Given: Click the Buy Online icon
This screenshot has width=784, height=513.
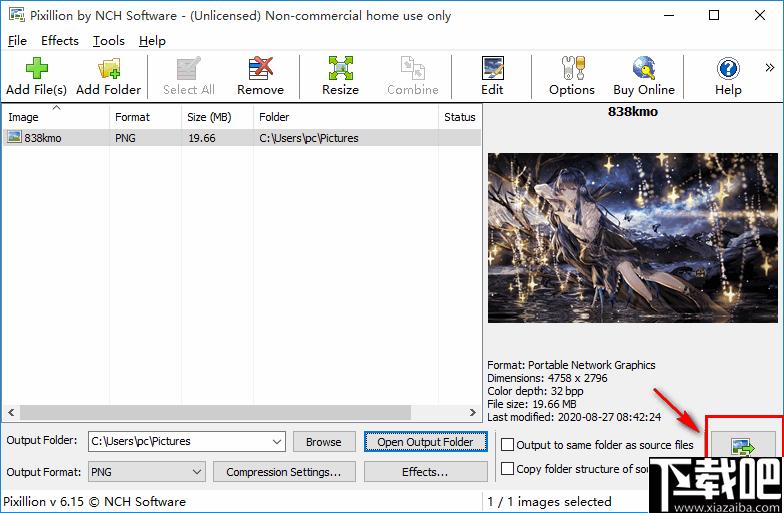Looking at the screenshot, I should 644,68.
